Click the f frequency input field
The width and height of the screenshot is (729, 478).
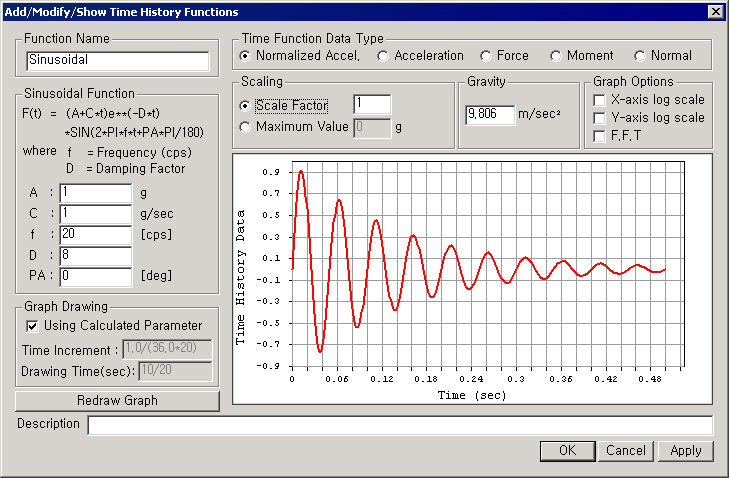point(96,235)
